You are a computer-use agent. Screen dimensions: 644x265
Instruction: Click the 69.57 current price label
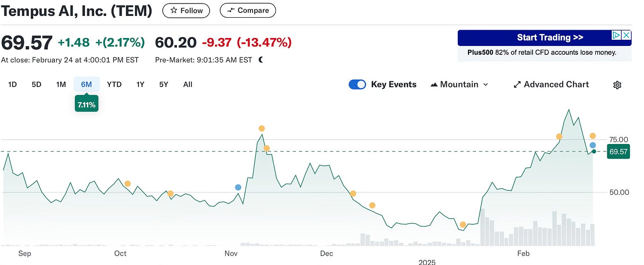click(618, 151)
